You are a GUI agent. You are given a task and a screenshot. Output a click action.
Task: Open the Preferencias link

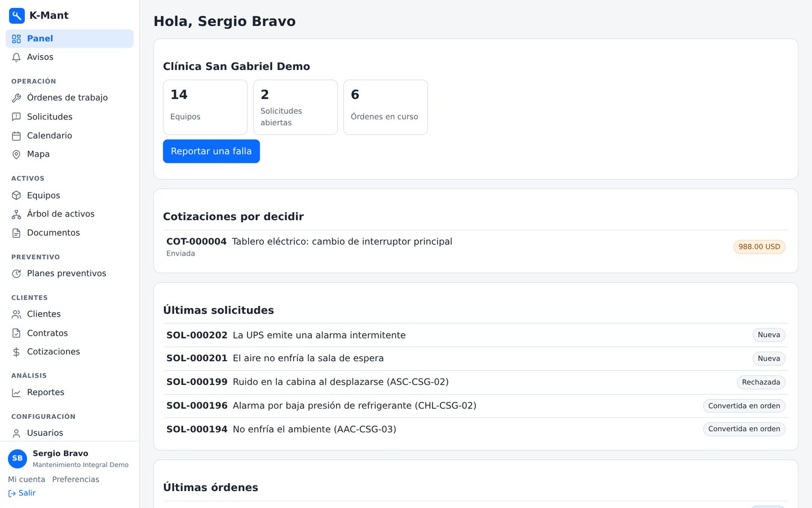pyautogui.click(x=76, y=479)
